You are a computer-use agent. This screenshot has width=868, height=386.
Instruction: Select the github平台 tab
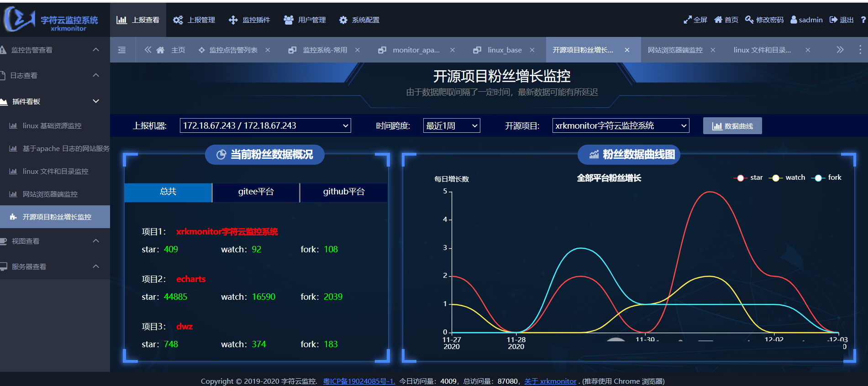point(344,192)
